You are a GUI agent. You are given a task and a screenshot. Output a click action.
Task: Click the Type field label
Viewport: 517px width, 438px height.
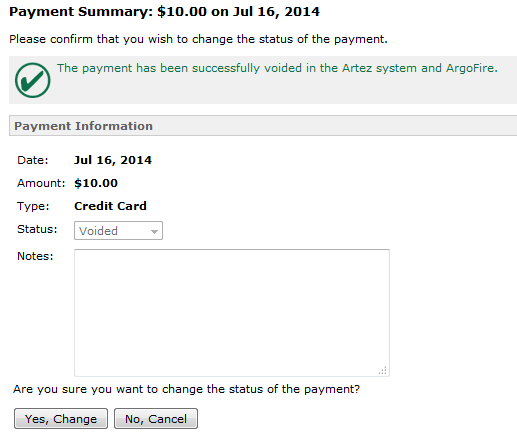33,206
